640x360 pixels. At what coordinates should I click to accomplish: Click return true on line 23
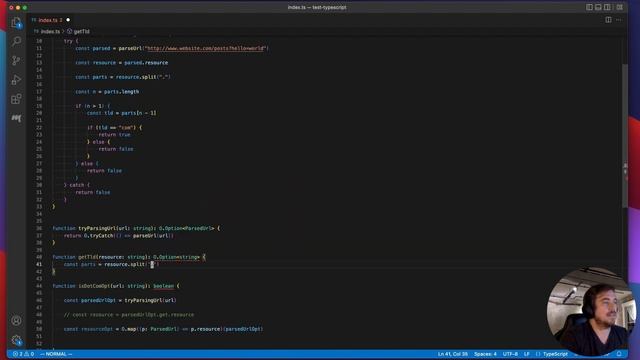[114, 135]
